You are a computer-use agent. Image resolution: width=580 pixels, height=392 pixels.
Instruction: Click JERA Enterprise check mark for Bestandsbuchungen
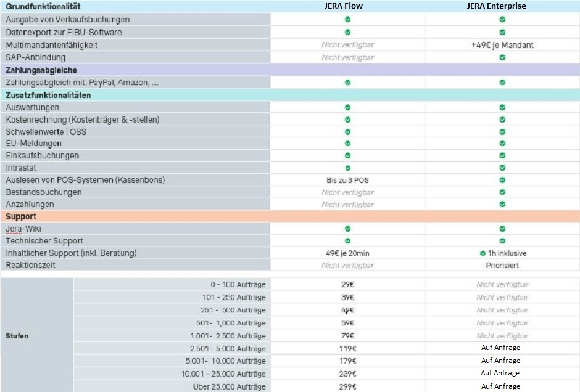[x=502, y=192]
